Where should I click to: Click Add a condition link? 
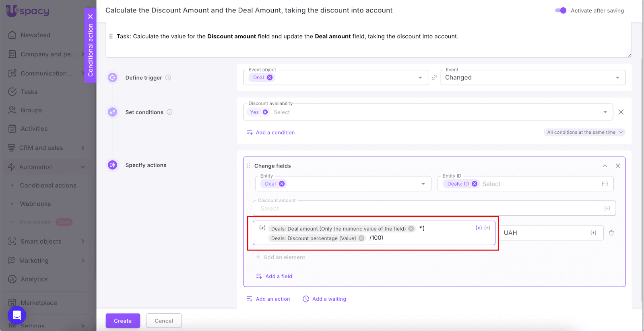(x=275, y=132)
